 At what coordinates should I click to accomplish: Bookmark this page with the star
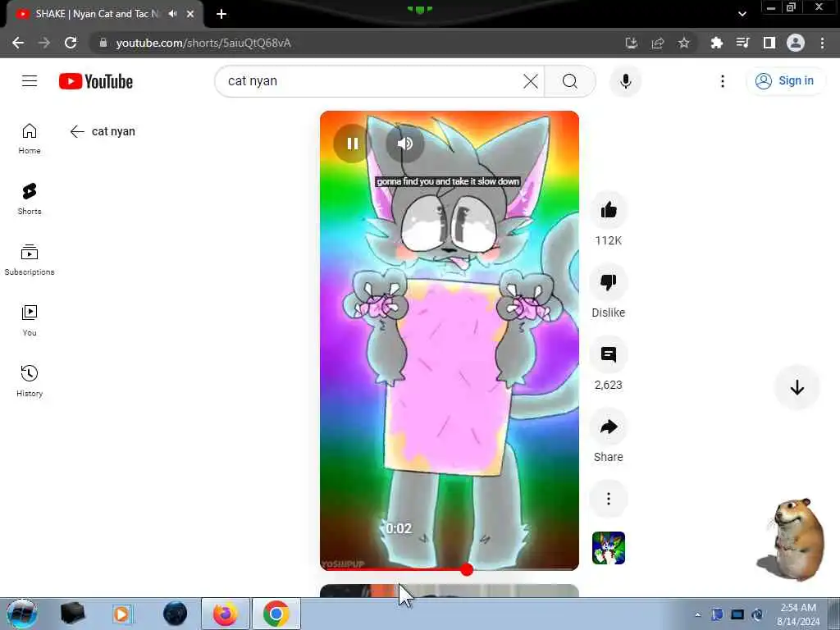click(x=683, y=43)
